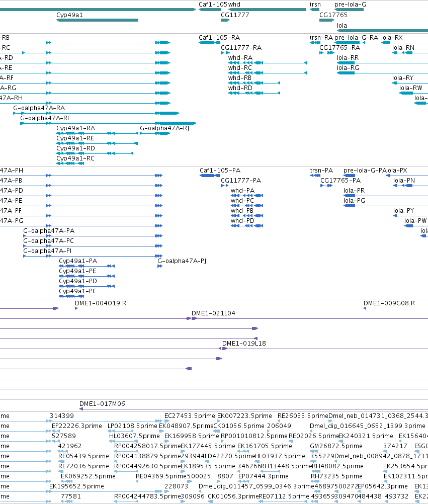Open the CG11777 gene label
The image size is (428, 504).
point(235,15)
